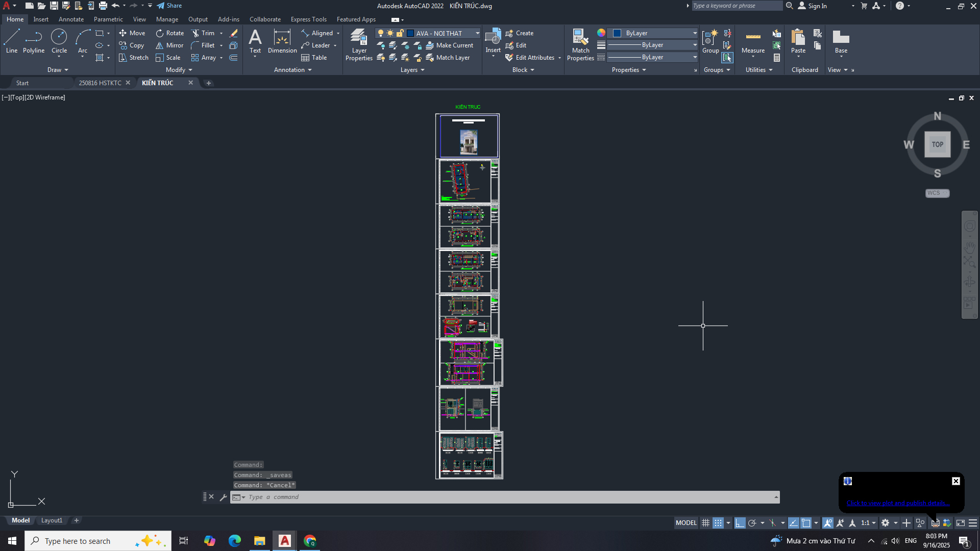Screen dimensions: 980x551
Task: Activate the Circle tool
Action: tap(59, 41)
